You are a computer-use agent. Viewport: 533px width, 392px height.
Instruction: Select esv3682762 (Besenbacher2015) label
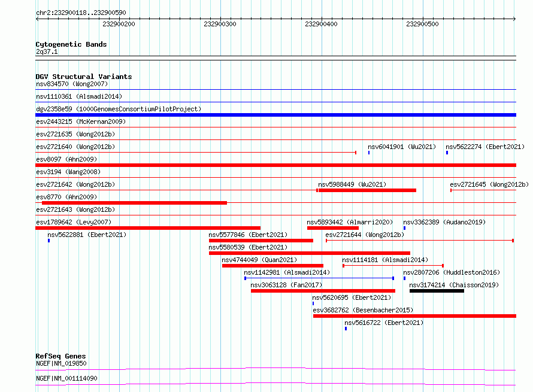click(x=363, y=310)
